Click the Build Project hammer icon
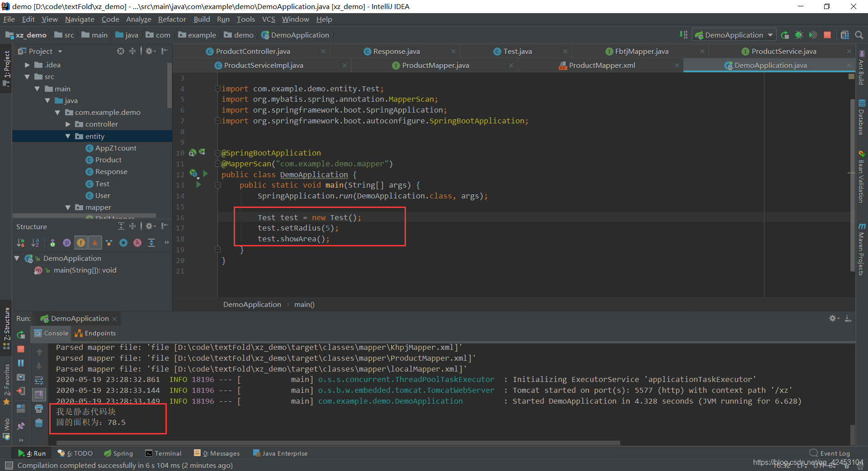 point(684,35)
